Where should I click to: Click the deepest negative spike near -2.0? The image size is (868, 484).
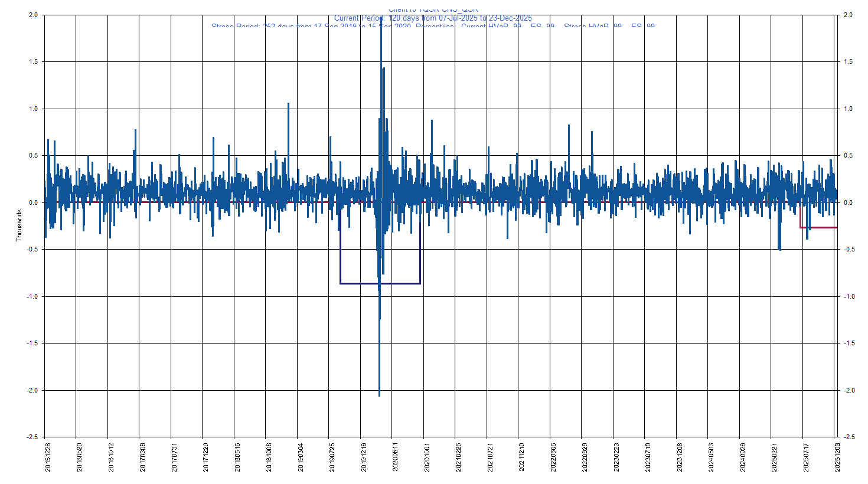pyautogui.click(x=379, y=393)
